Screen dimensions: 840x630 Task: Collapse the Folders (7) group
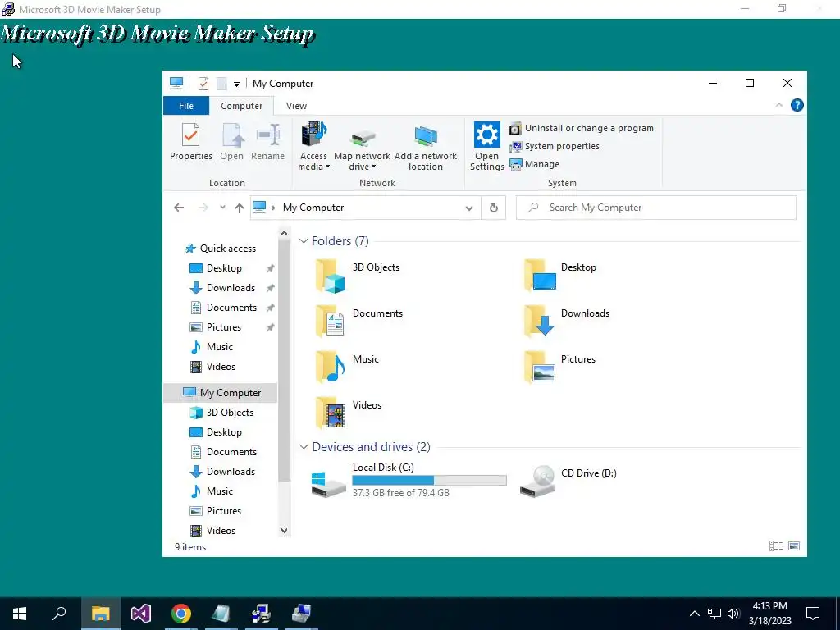pyautogui.click(x=304, y=241)
